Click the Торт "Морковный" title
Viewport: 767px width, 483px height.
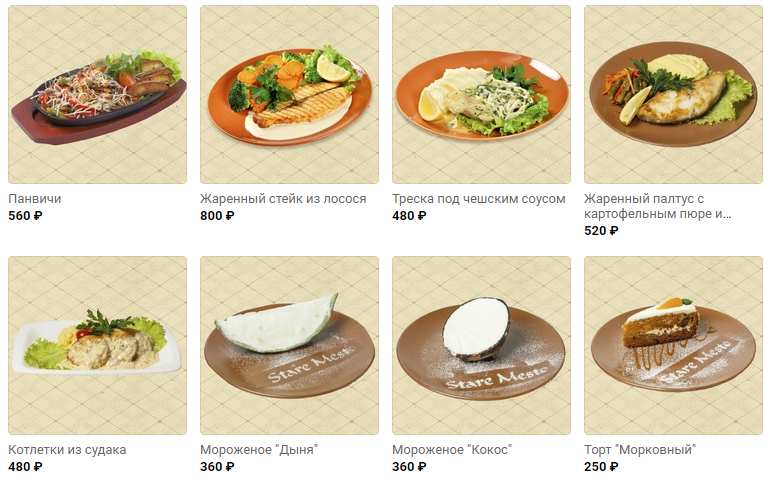click(640, 450)
